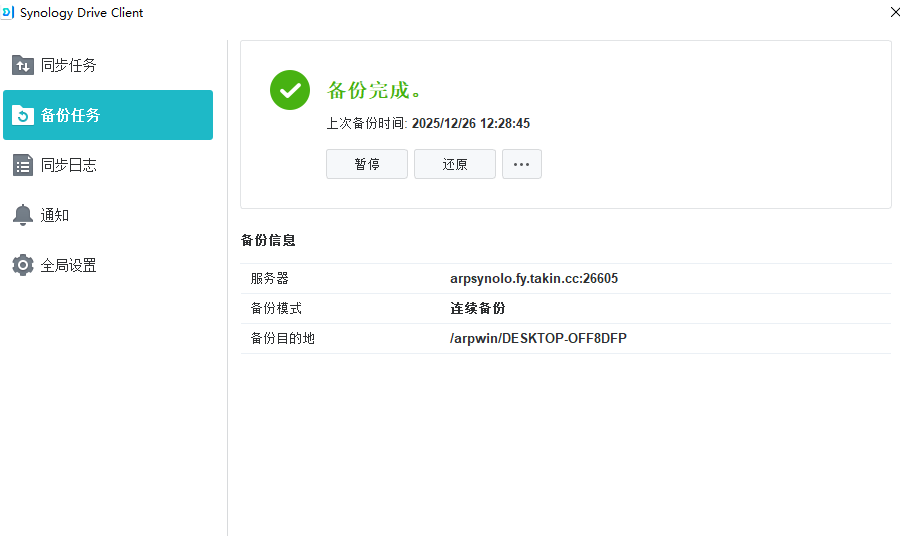Click the 备份信息 section heading
The height and width of the screenshot is (536, 900).
coord(268,240)
